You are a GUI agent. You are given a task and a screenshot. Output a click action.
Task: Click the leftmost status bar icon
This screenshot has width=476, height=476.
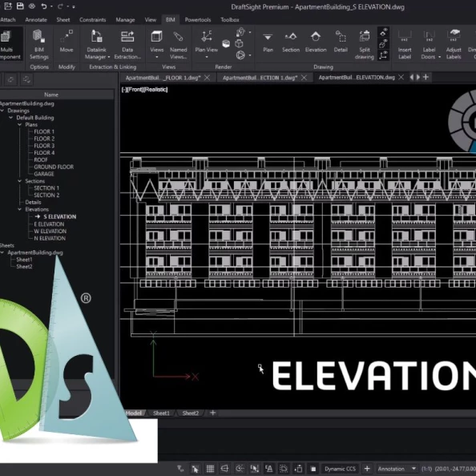click(180, 469)
